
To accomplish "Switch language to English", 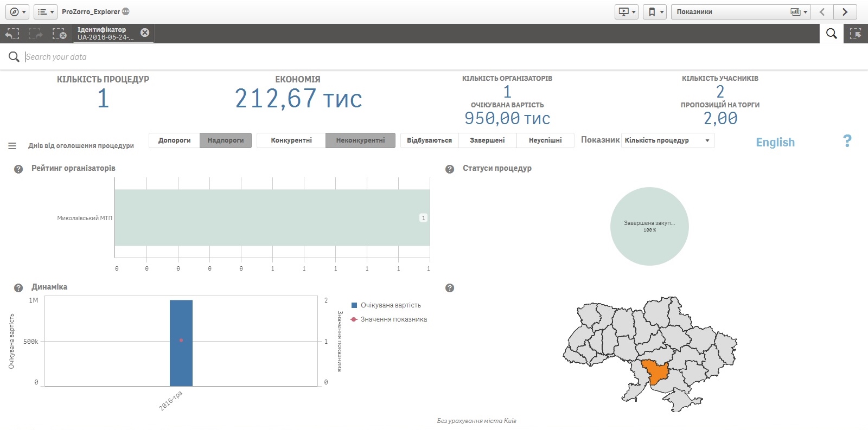I will point(775,142).
